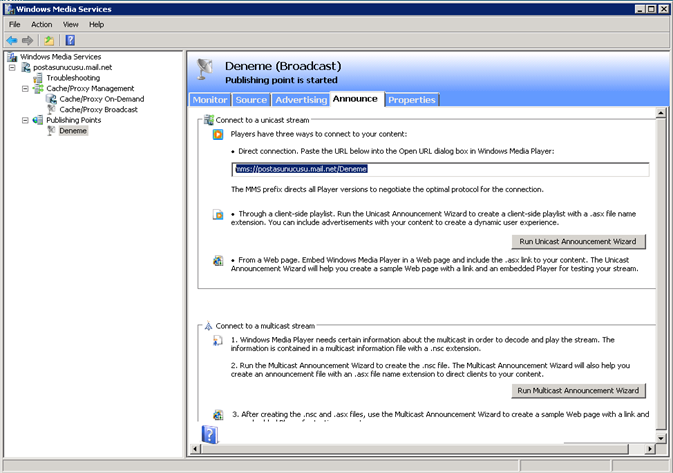Click the help book icon at panel bottom
This screenshot has height=473, width=673.
tap(209, 434)
